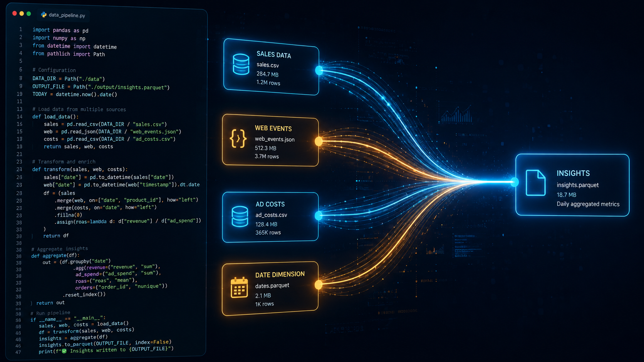Select the Date Dimension card's output connector dot
Viewport: 644px width, 362px height.
(x=319, y=285)
